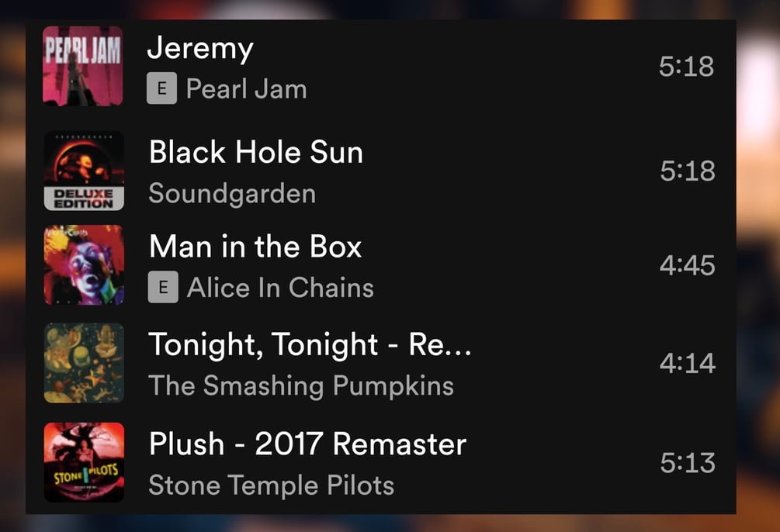780x532 pixels.
Task: Click the 5:13 duration of Plush
Action: (688, 463)
